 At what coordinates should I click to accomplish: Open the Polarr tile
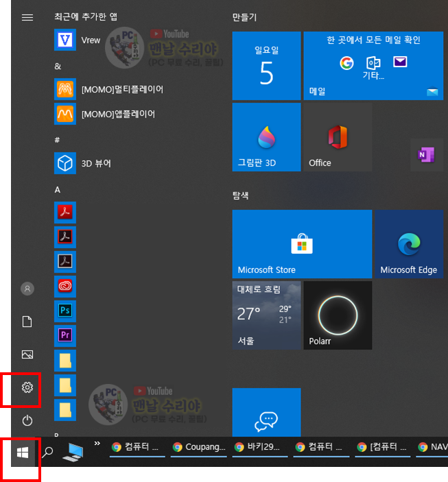click(x=338, y=315)
